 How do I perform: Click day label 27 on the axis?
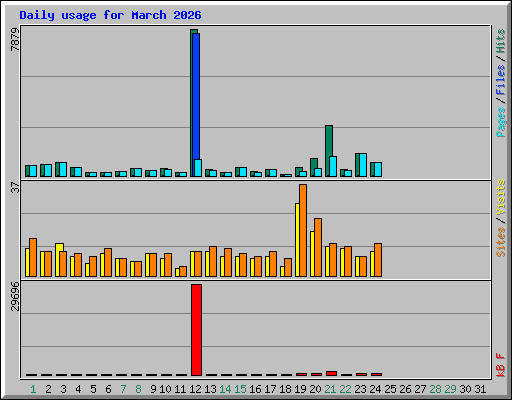(x=420, y=389)
